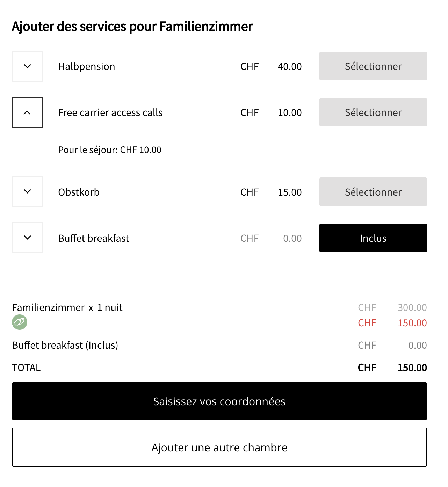This screenshot has width=448, height=487.
Task: Click the struck-through 300.00 original price
Action: click(412, 307)
